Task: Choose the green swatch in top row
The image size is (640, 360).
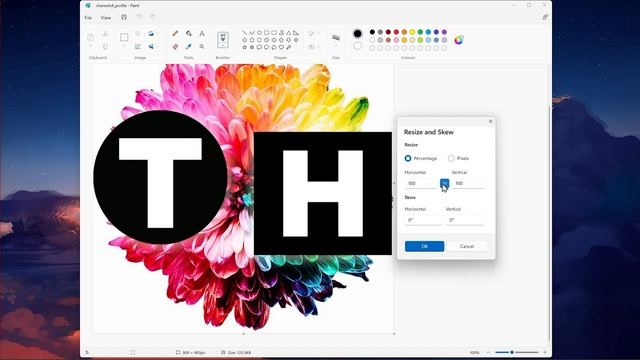Action: pos(420,32)
